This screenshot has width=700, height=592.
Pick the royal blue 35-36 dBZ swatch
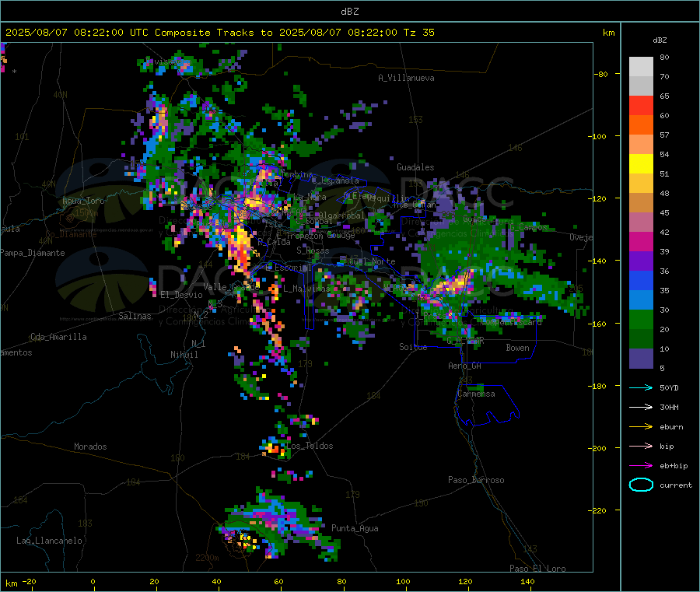click(641, 281)
